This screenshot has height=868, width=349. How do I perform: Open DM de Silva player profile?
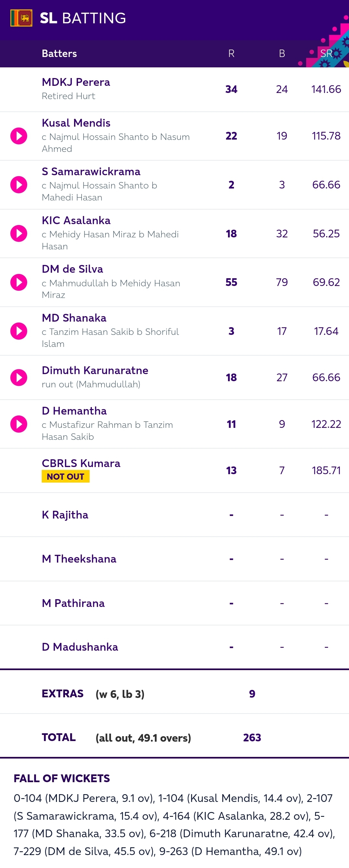(72, 269)
